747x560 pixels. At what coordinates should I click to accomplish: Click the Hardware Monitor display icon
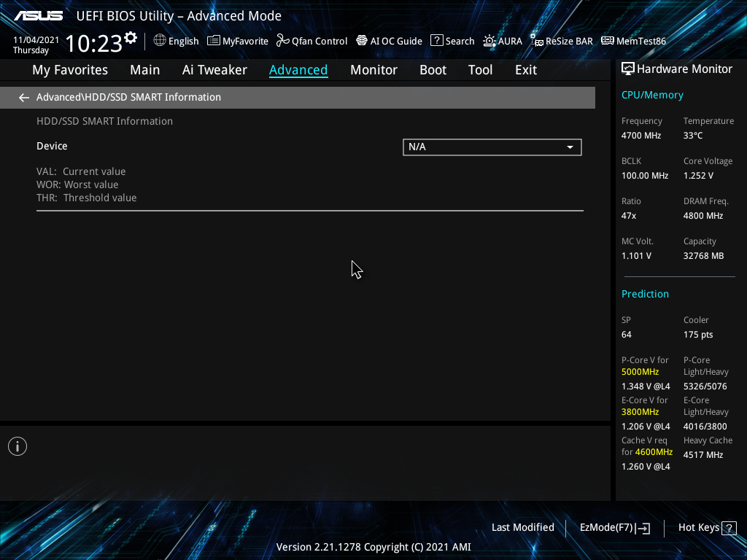[x=628, y=69]
